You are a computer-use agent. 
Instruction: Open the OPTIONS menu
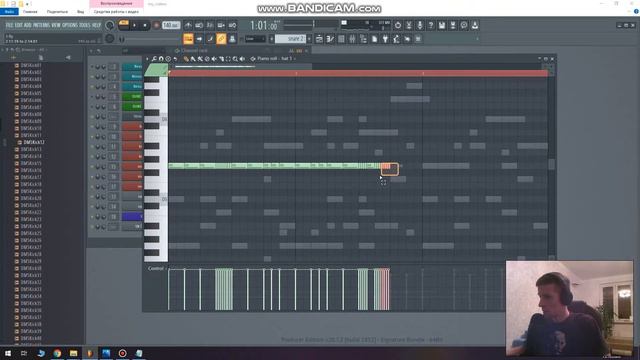70,25
